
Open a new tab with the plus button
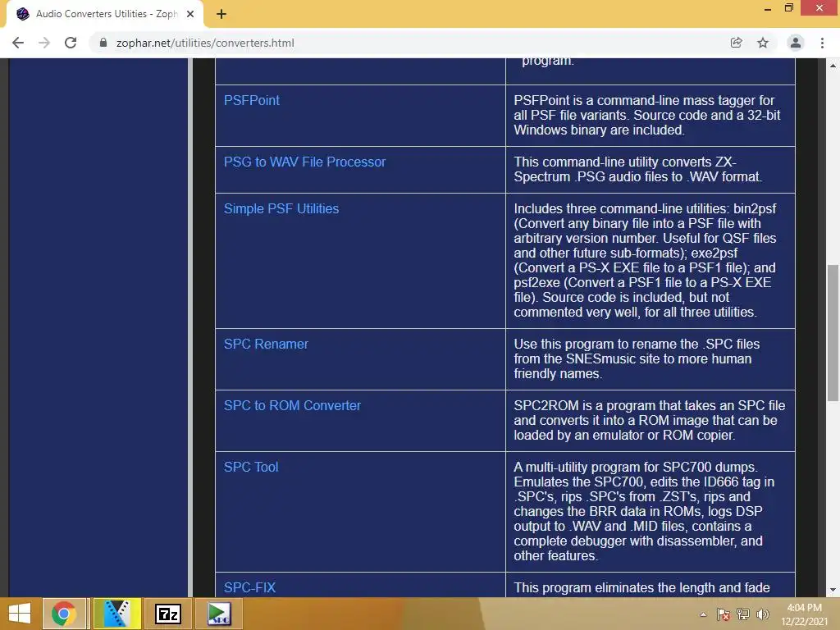(x=221, y=14)
